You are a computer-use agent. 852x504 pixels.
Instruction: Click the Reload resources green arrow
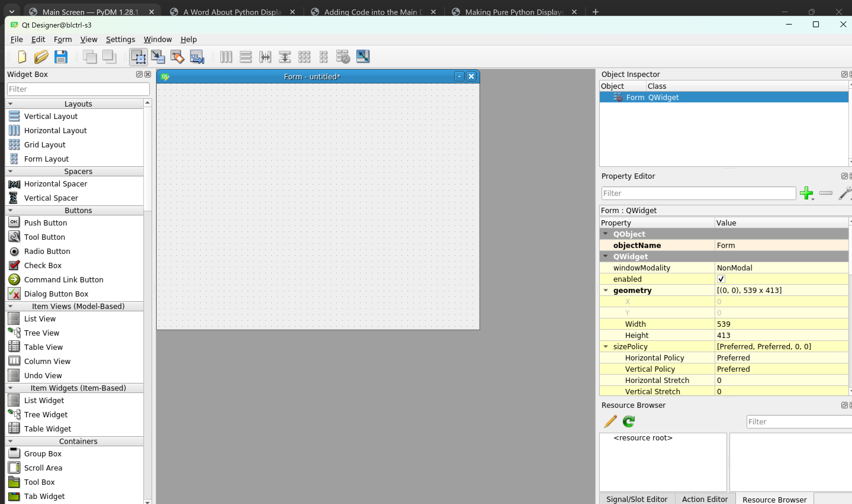[628, 421]
